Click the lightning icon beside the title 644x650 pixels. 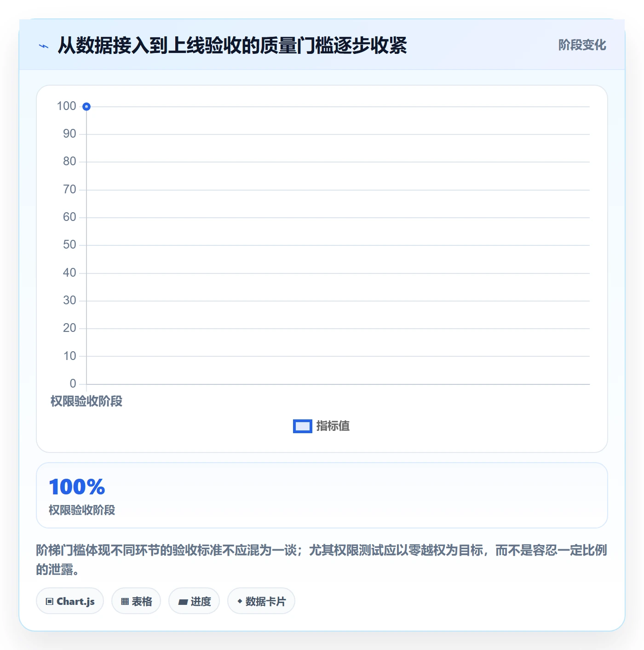pos(44,46)
